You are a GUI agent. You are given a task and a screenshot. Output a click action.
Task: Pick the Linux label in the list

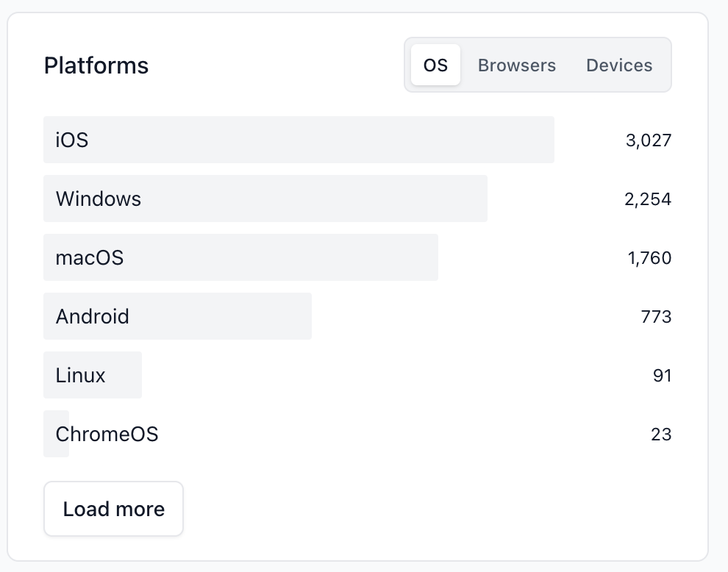click(x=81, y=375)
